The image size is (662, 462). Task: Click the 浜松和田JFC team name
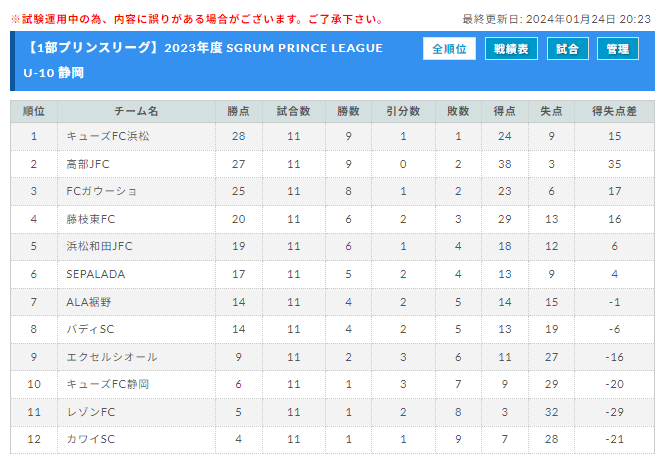pos(99,246)
